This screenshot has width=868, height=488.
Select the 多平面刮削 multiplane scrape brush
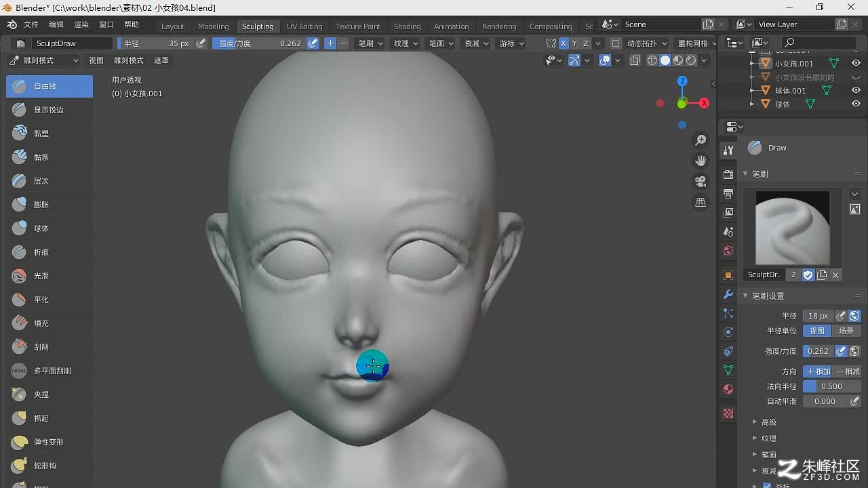point(50,371)
